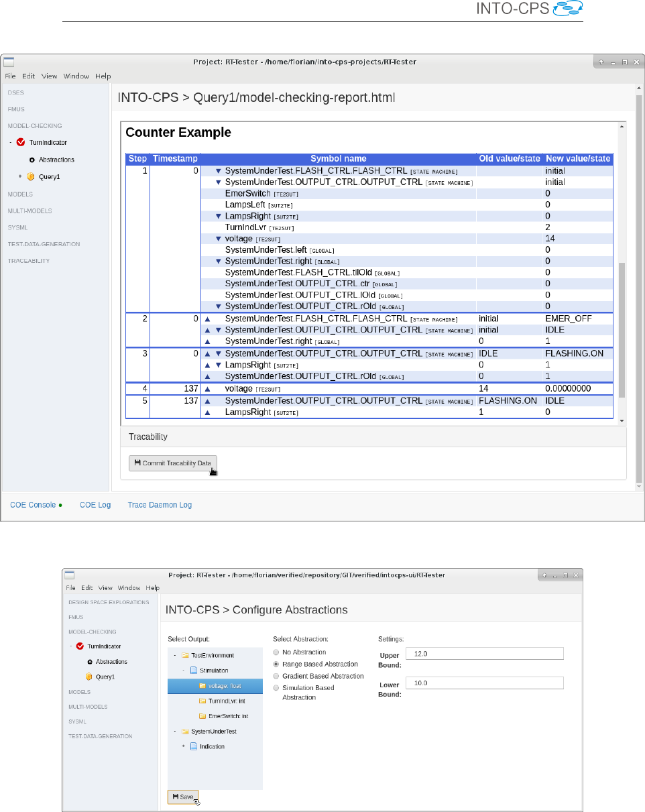
Task: Click the SystemUnderTest folder icon in output tree
Action: pyautogui.click(x=185, y=732)
